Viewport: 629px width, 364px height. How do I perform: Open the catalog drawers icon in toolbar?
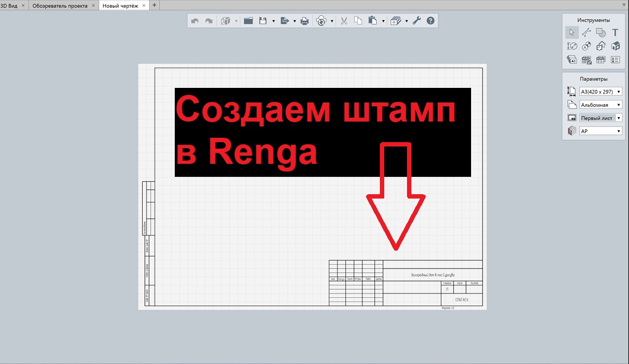(396, 21)
